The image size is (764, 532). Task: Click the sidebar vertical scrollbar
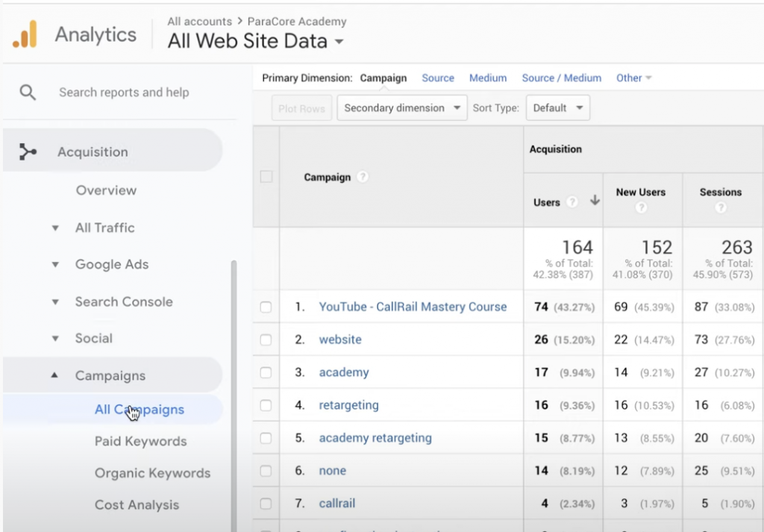[x=234, y=395]
